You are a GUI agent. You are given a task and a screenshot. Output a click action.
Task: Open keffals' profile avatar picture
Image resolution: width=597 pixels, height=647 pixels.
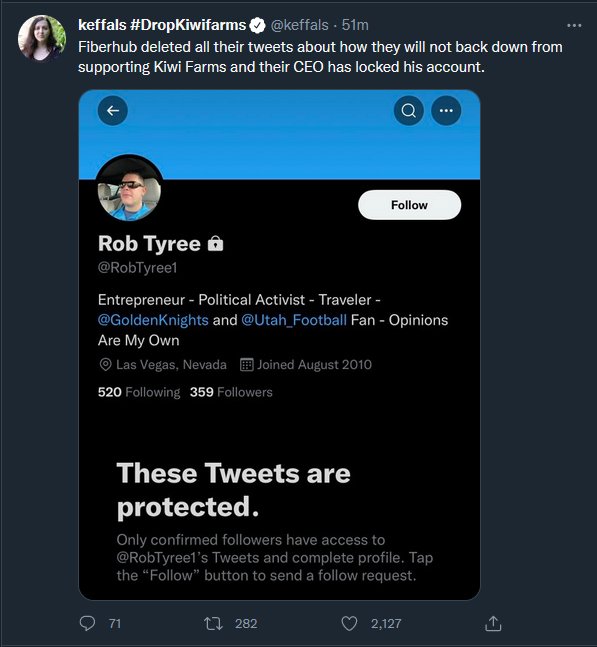(42, 38)
